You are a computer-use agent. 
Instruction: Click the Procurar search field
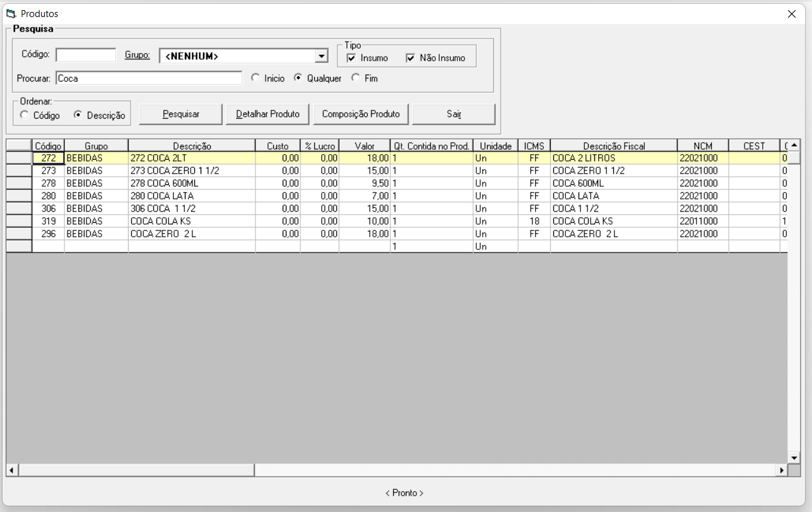(x=149, y=78)
